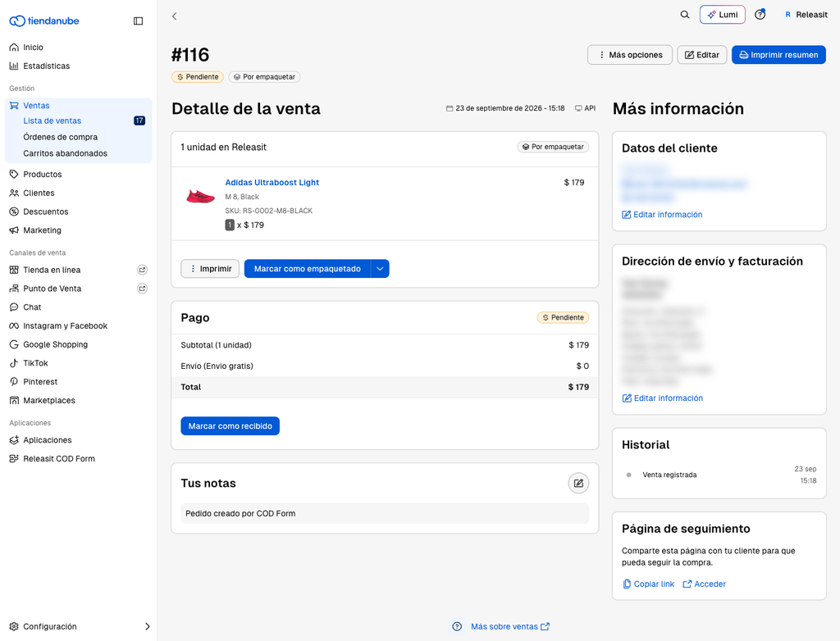Click Por empaquetar badge in unit card
This screenshot has height=641, width=840.
pyautogui.click(x=553, y=147)
